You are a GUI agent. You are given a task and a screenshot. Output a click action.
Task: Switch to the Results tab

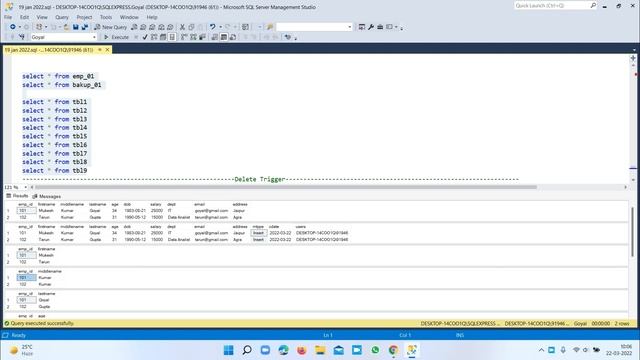coord(17,196)
